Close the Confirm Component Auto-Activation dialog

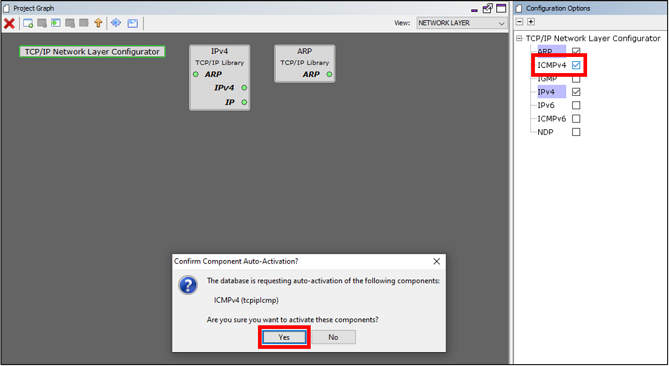tap(436, 261)
